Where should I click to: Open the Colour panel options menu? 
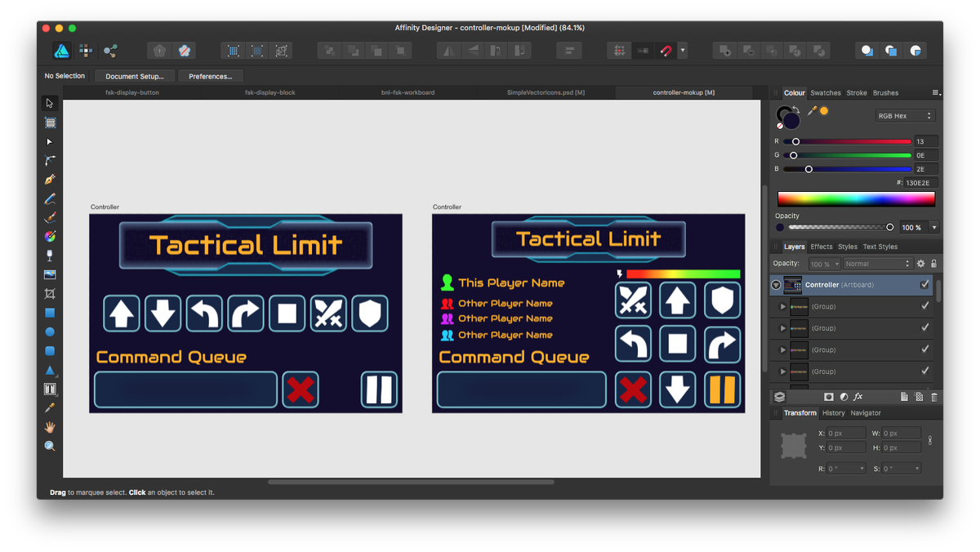[x=936, y=93]
